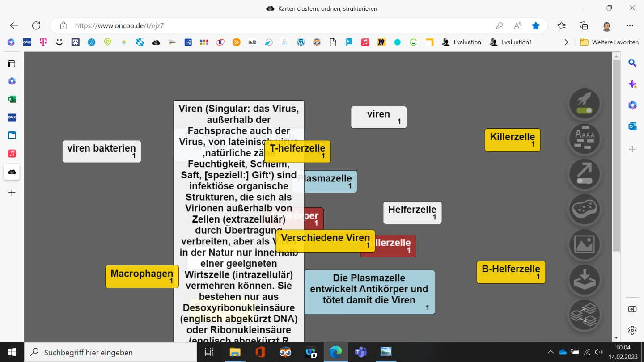Open the Excel icon in Edge sidebar
The height and width of the screenshot is (362, 644).
(x=12, y=99)
